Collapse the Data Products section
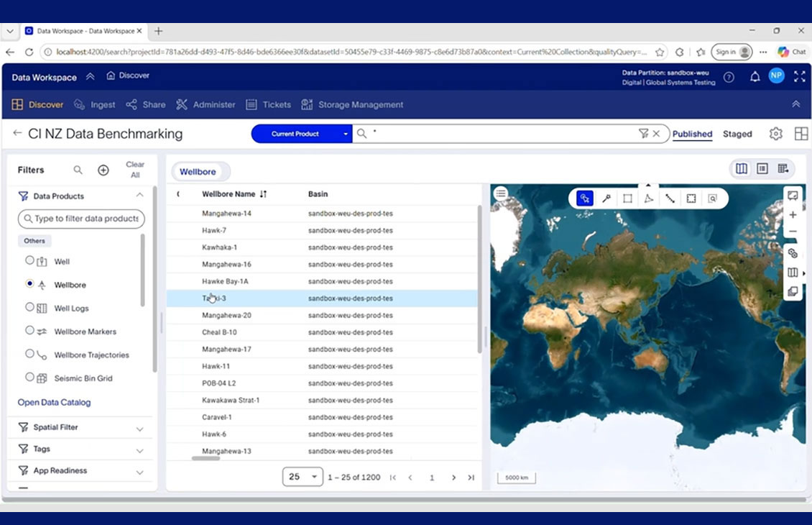812x525 pixels. [140, 196]
